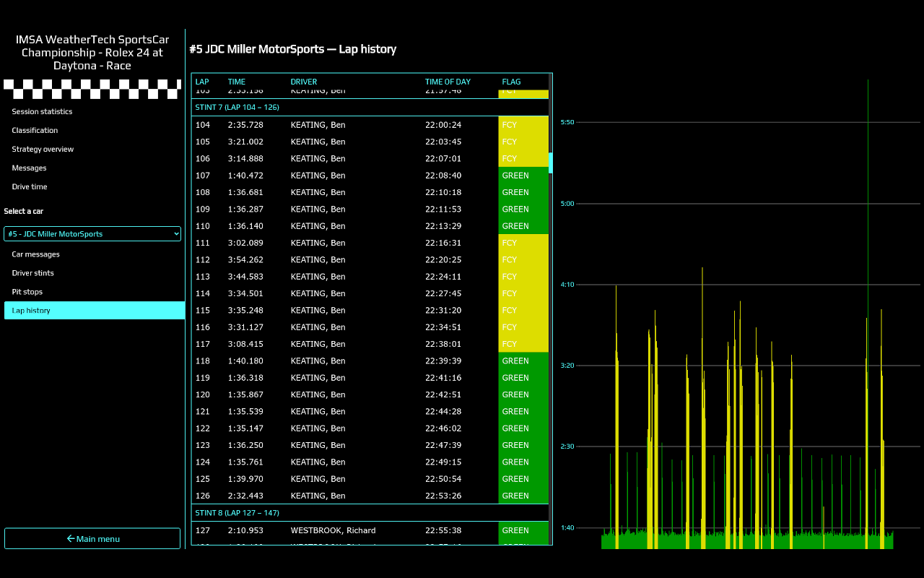Select the Stint 8 (Lap 127 – 147) header
The image size is (924, 578).
(x=370, y=513)
